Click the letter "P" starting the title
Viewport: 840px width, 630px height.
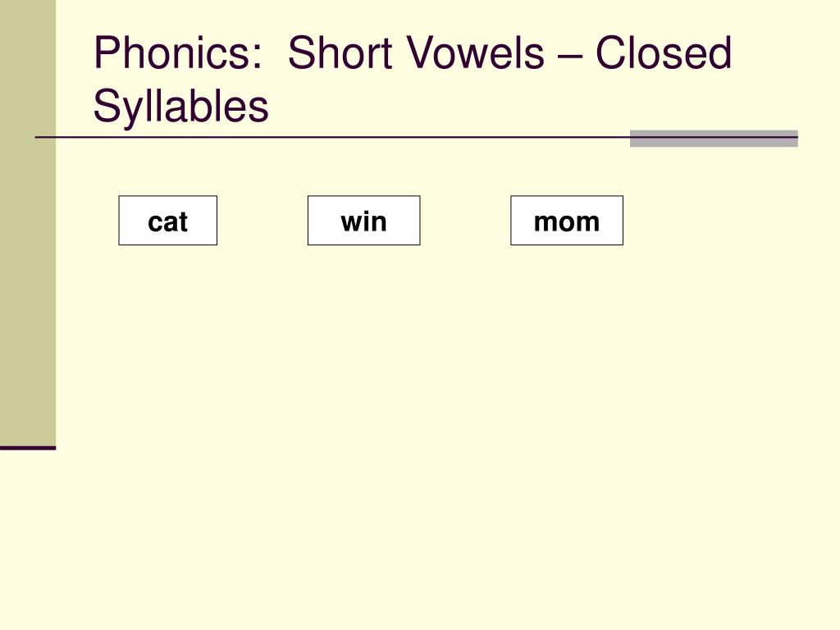pyautogui.click(x=106, y=52)
